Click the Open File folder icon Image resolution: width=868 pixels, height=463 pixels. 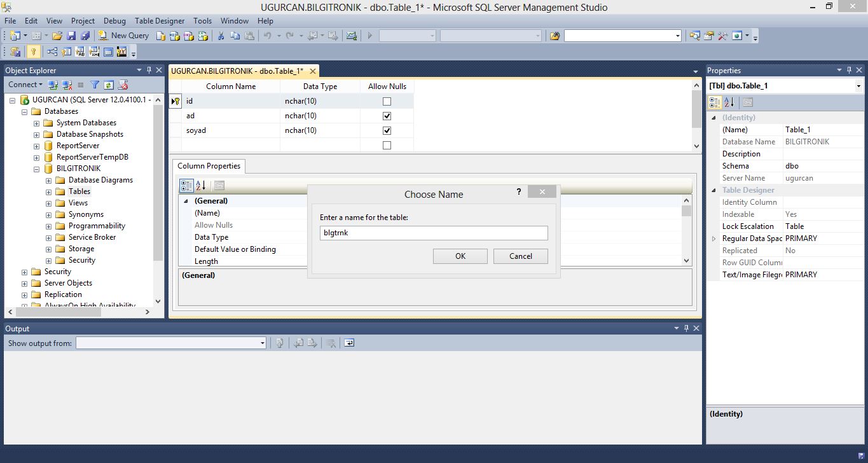57,36
